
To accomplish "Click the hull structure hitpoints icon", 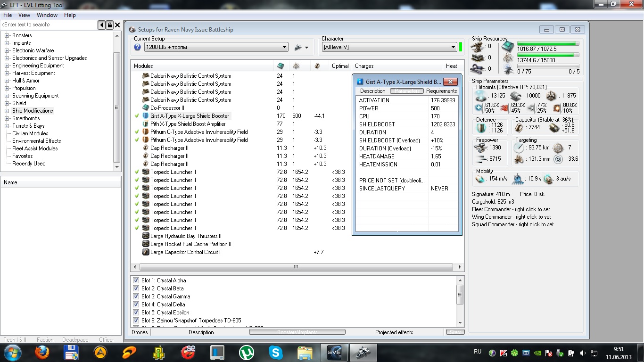I will [x=551, y=96].
